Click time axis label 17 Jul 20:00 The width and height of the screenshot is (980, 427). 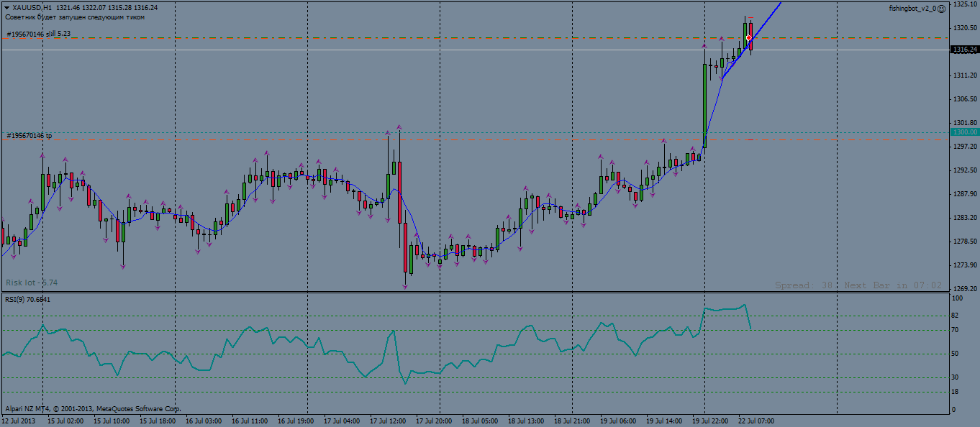[434, 421]
